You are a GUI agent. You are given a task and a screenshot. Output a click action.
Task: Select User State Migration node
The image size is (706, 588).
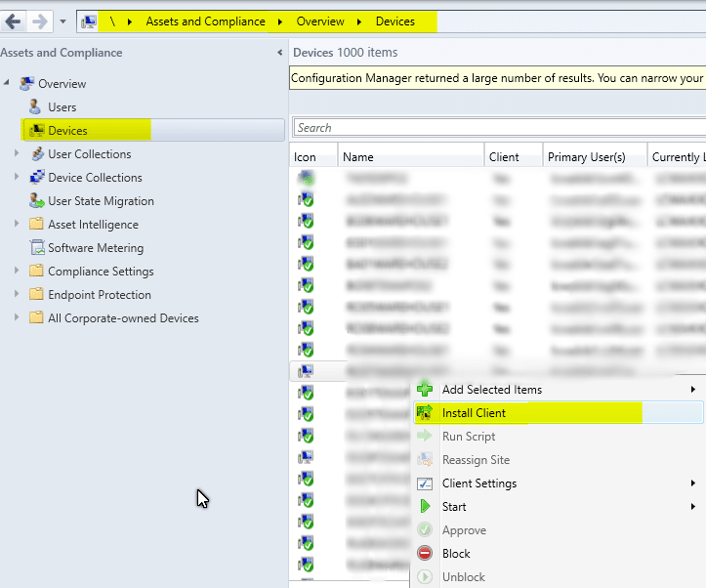[x=101, y=201]
